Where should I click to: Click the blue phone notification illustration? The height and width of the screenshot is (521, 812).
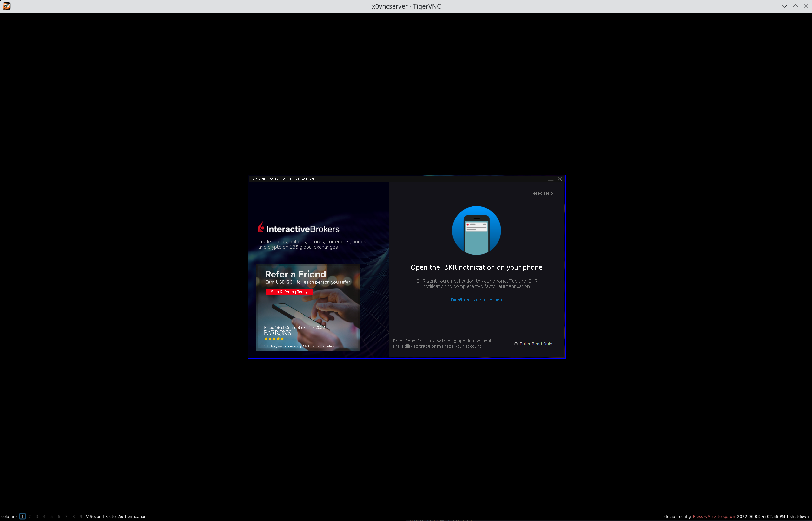click(x=476, y=231)
